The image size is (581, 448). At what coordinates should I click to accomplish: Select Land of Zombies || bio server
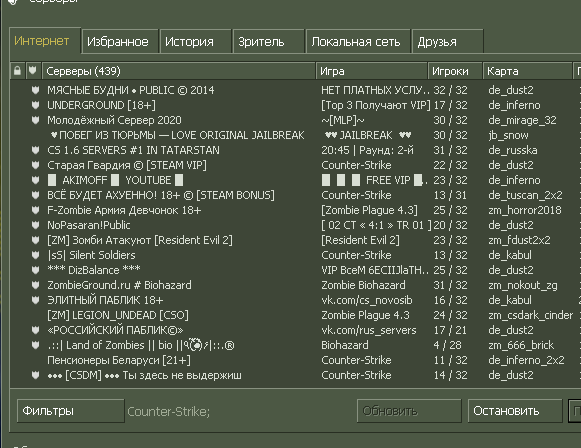pos(141,345)
